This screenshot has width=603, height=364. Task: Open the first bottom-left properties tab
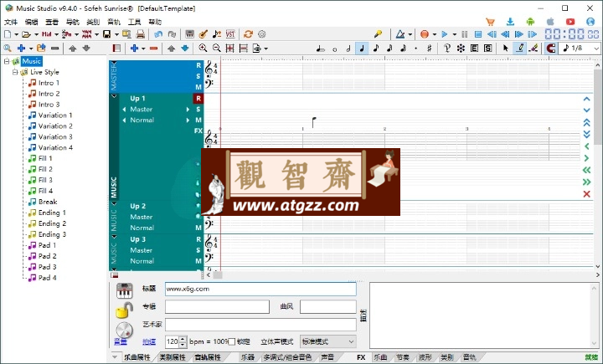point(137,357)
